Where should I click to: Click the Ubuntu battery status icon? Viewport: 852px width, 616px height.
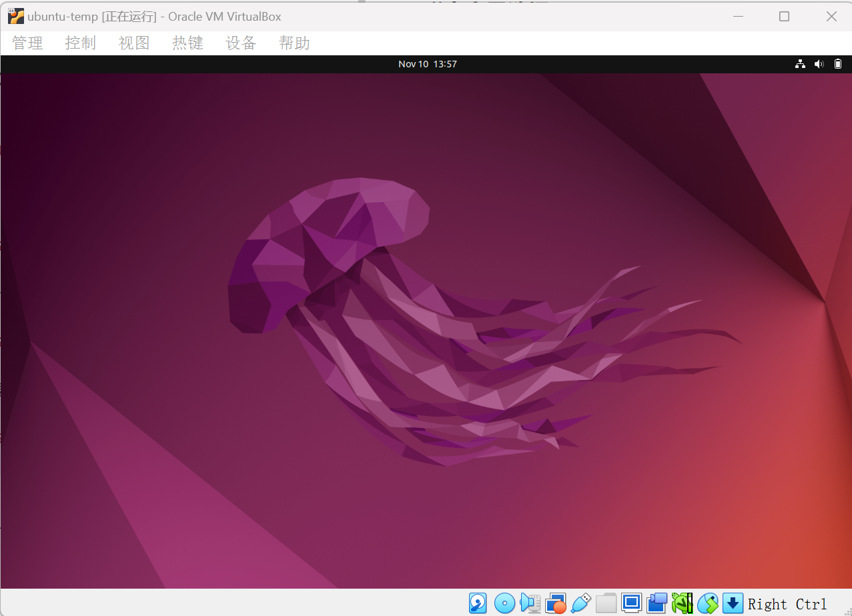[x=838, y=64]
